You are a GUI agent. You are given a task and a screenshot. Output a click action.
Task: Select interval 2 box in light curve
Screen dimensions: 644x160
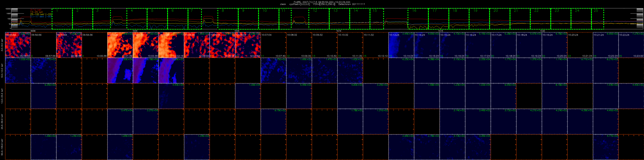click(x=82, y=19)
